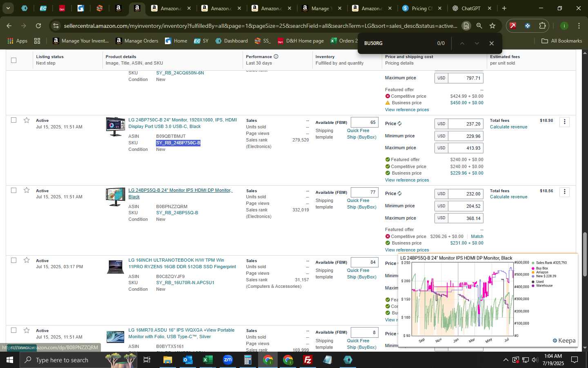Click the browser address bar URL
Image resolution: width=588 pixels, height=368 pixels.
[261, 26]
